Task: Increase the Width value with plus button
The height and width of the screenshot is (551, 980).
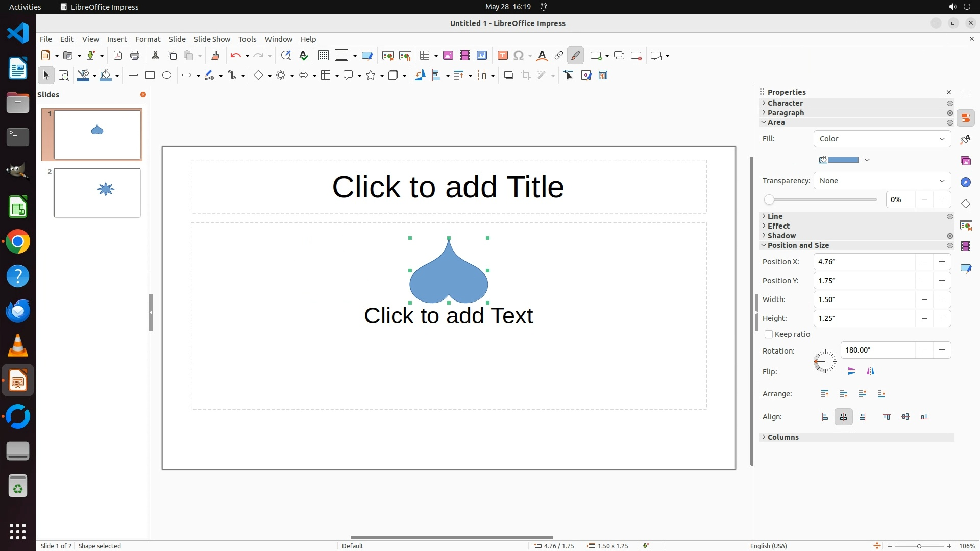Action: coord(942,299)
